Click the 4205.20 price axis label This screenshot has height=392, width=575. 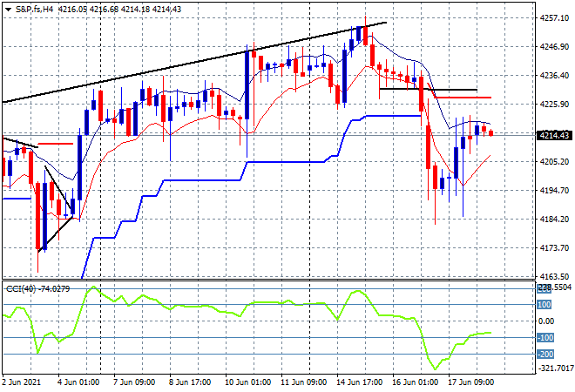click(x=554, y=162)
